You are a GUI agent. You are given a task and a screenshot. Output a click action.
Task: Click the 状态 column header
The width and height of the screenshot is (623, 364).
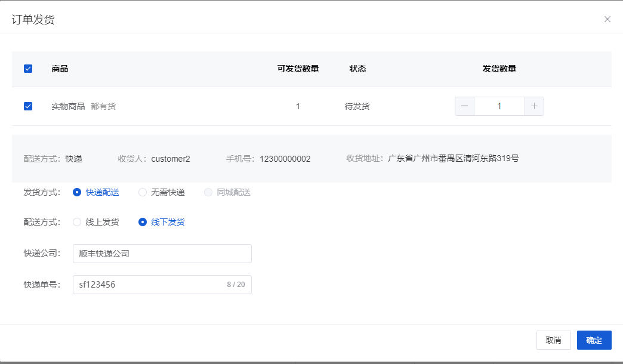point(357,69)
